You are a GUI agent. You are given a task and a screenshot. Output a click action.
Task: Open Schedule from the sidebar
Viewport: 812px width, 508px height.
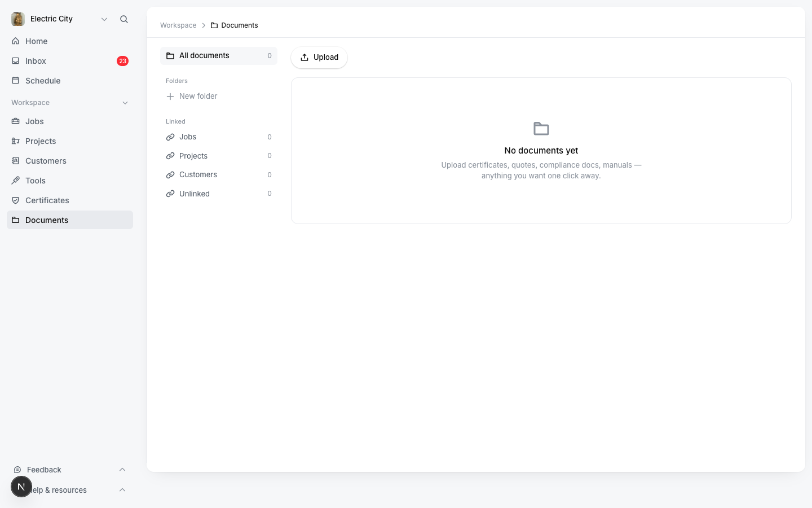coord(70,81)
